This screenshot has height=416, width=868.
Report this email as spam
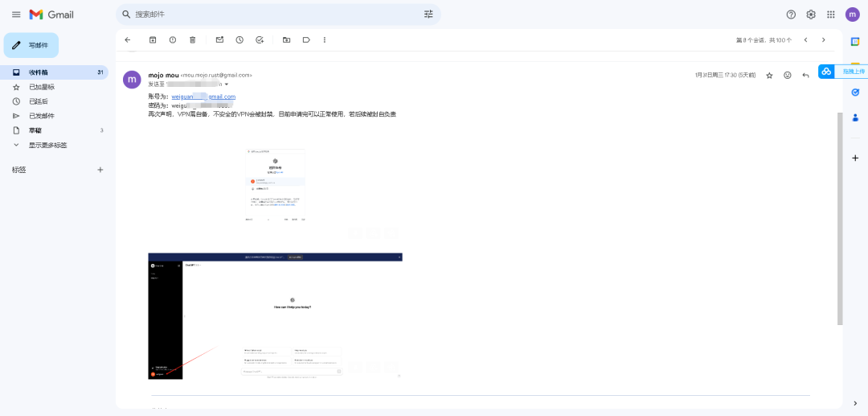[173, 40]
